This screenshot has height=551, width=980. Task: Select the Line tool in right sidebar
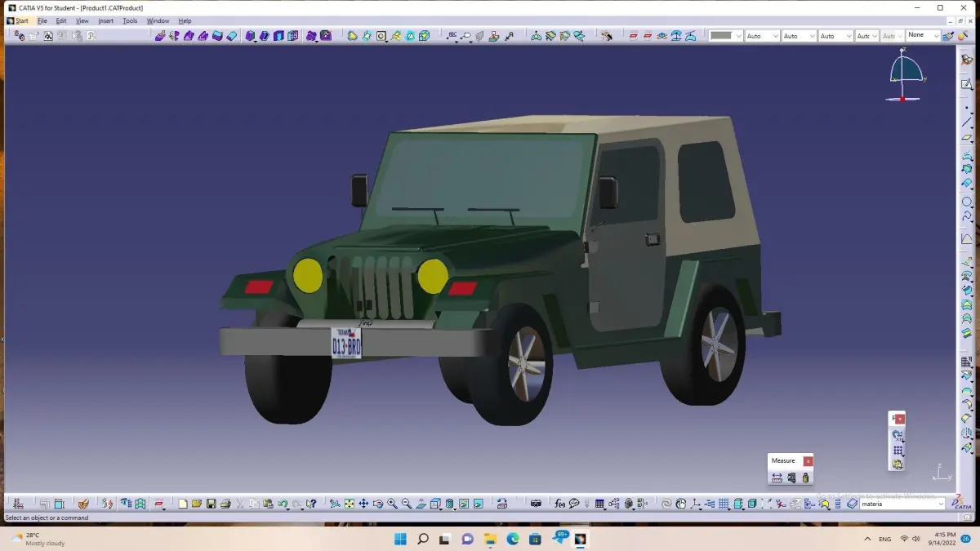967,122
